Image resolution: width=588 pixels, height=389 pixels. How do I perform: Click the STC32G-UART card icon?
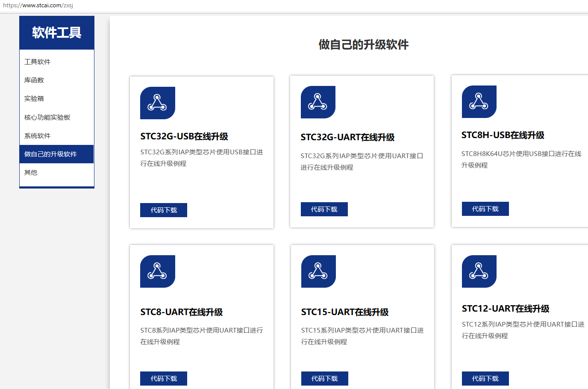[x=318, y=102]
